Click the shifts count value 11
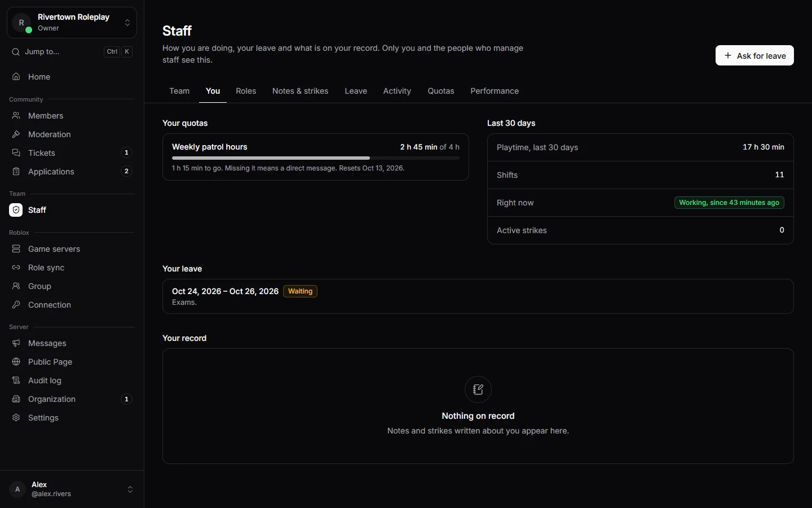Image resolution: width=812 pixels, height=508 pixels. pyautogui.click(x=780, y=174)
